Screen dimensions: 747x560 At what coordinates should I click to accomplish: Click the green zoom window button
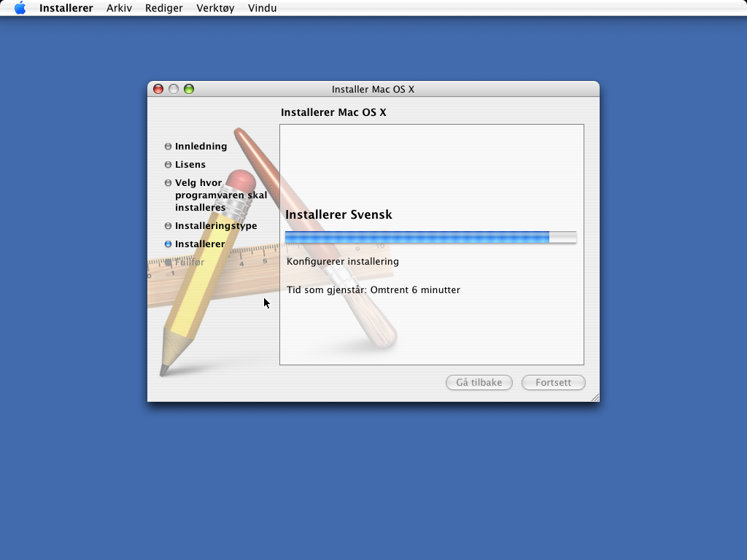(189, 89)
